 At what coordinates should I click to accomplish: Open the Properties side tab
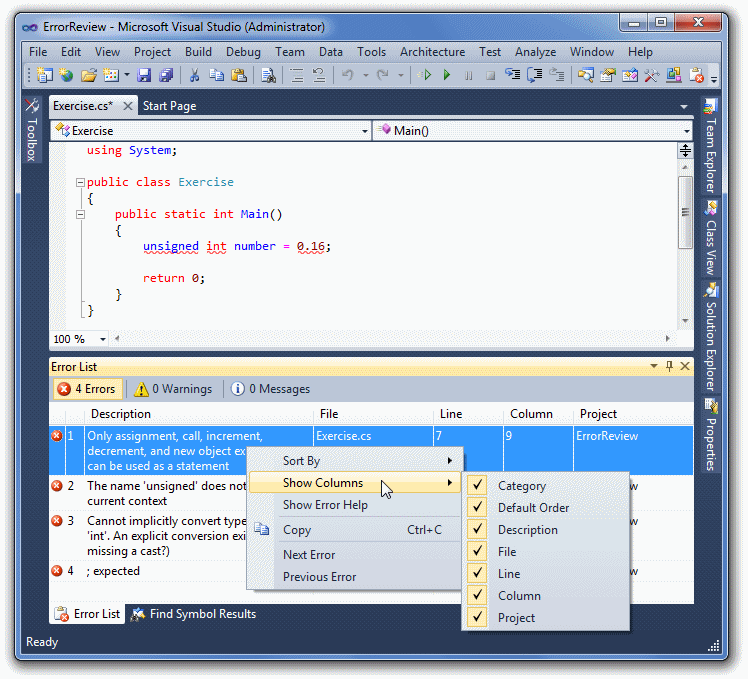pos(710,434)
